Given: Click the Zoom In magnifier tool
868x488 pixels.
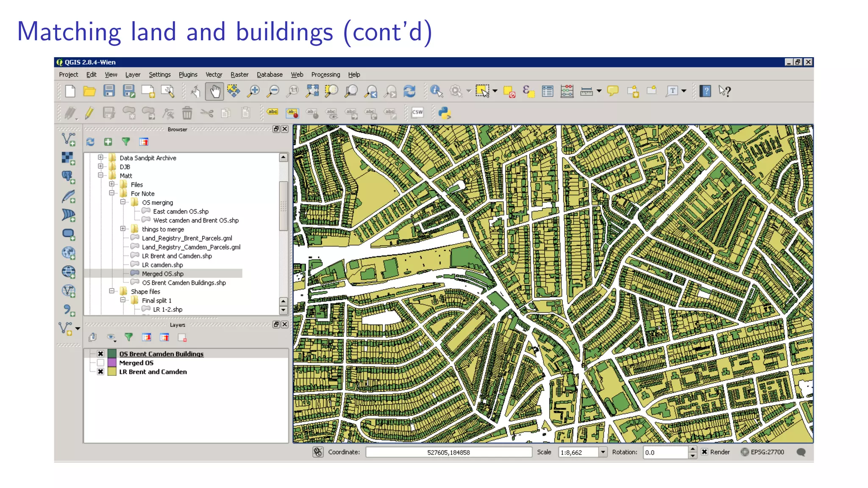Looking at the screenshot, I should pyautogui.click(x=253, y=91).
